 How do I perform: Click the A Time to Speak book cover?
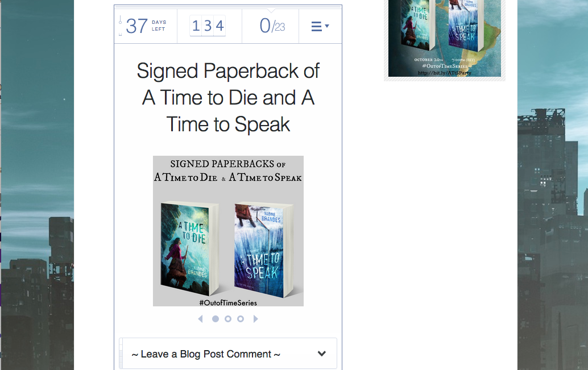(263, 250)
